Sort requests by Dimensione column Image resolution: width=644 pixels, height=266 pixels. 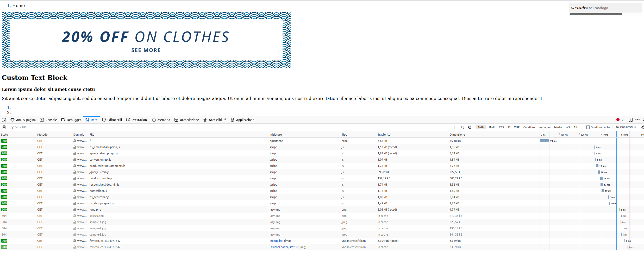457,134
